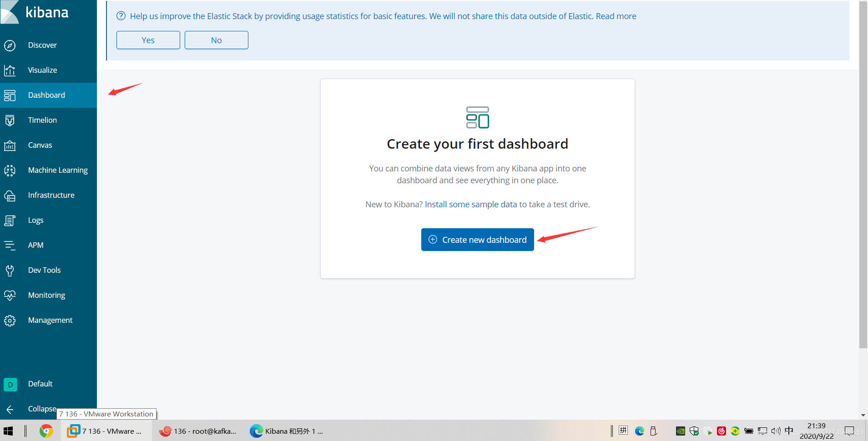Viewport: 868px width, 441px height.
Task: Click the Dashboard layout icon in sidebar
Action: (x=10, y=95)
